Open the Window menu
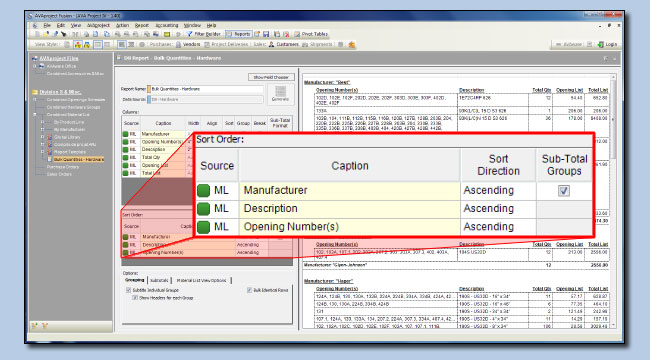The width and height of the screenshot is (650, 360). 192,25
